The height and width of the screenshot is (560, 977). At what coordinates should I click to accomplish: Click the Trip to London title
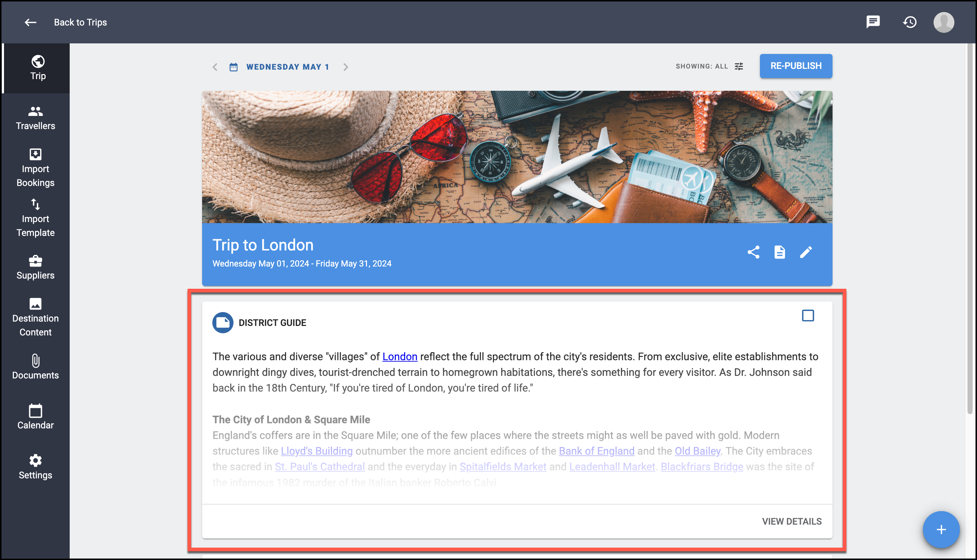263,245
